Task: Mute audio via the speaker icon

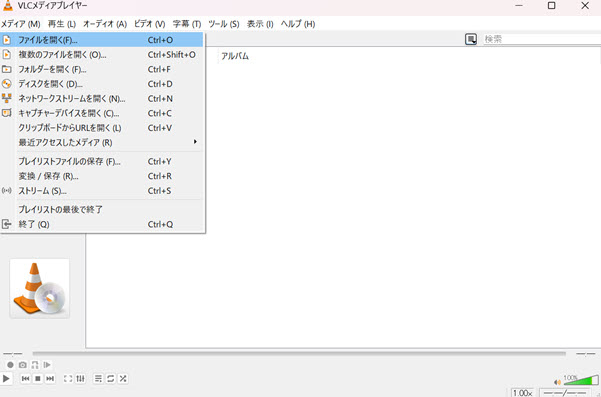Action: (558, 382)
